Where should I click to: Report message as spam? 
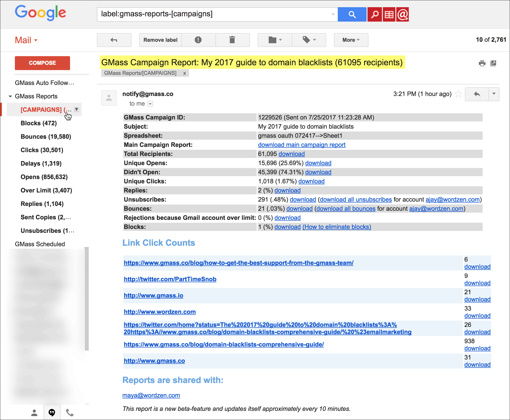click(198, 40)
